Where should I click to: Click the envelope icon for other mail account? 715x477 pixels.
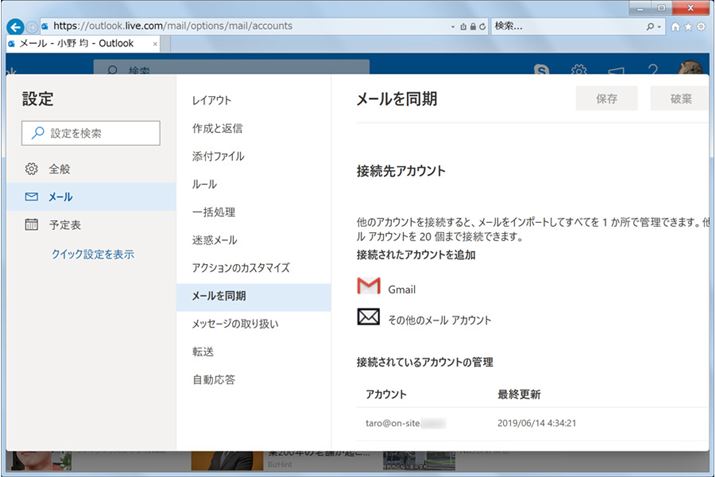369,318
